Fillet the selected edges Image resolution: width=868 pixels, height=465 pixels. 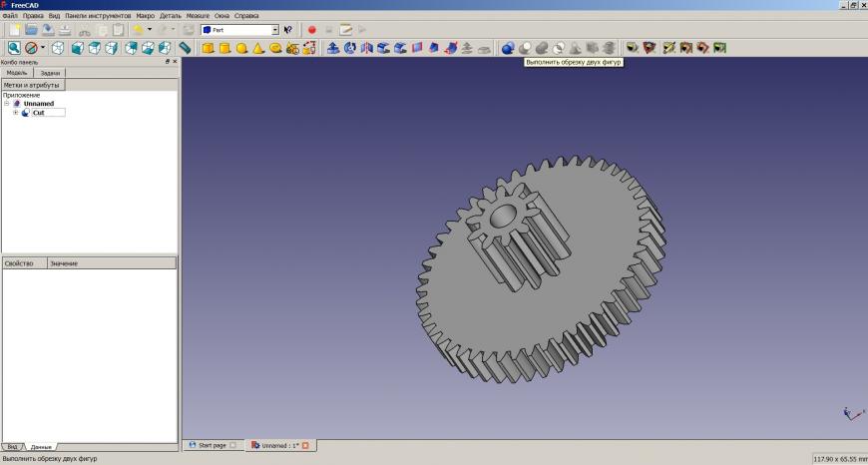click(384, 48)
